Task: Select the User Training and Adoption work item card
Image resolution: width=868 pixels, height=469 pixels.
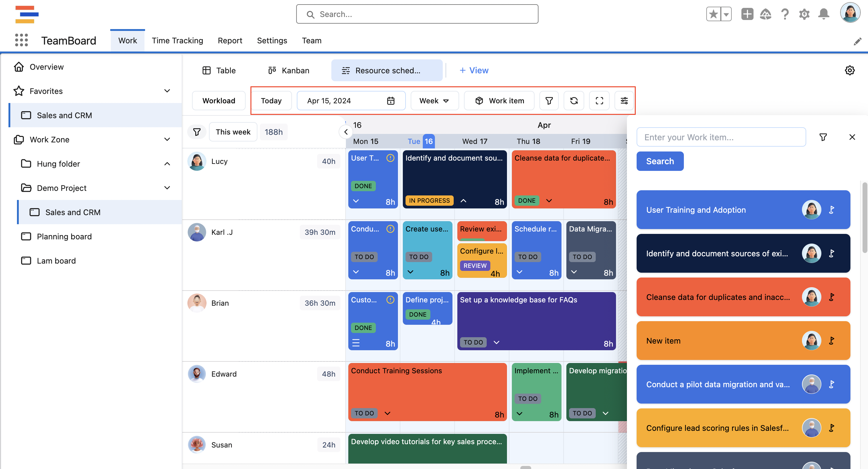Action: click(724, 210)
